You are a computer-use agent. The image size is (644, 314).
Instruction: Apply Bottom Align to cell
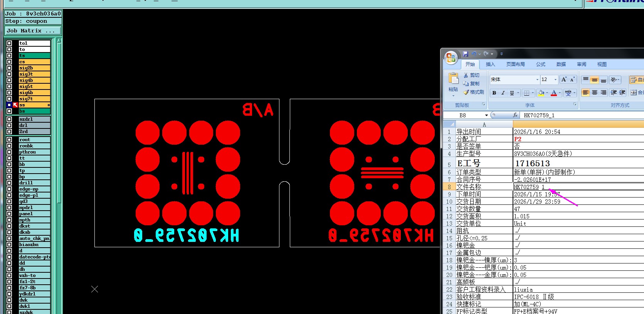[x=604, y=79]
